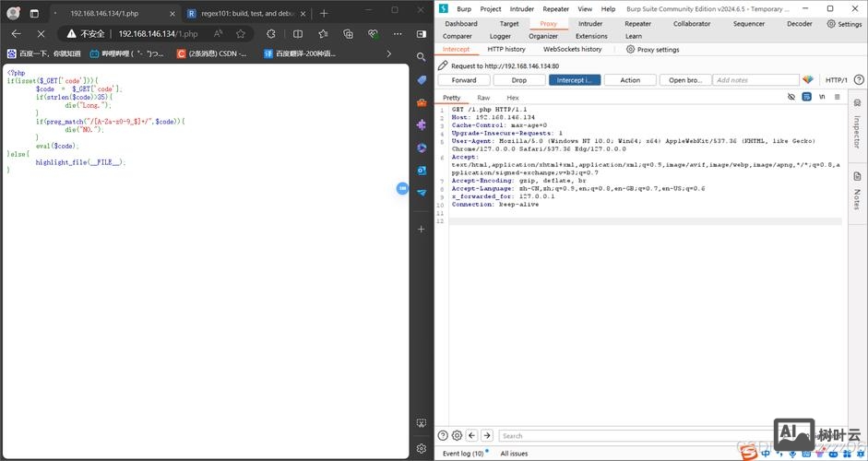This screenshot has width=868, height=461.
Task: Open the Action menu button
Action: click(x=630, y=80)
